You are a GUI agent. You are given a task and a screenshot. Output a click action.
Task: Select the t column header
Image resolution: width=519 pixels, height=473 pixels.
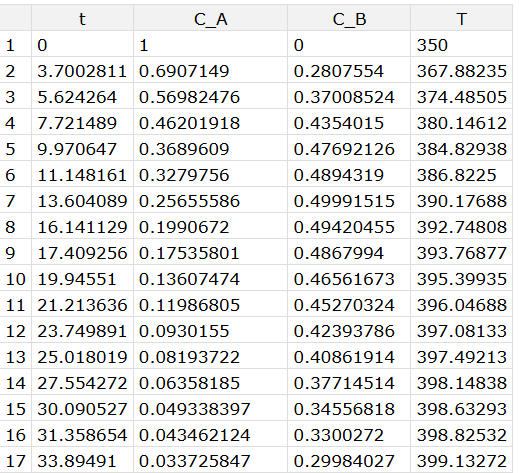[82, 18]
